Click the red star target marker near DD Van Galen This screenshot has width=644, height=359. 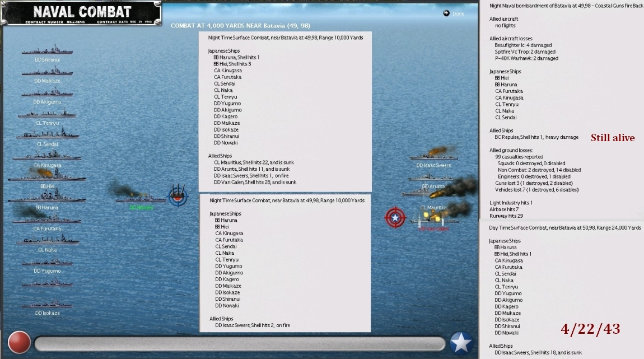(x=395, y=218)
